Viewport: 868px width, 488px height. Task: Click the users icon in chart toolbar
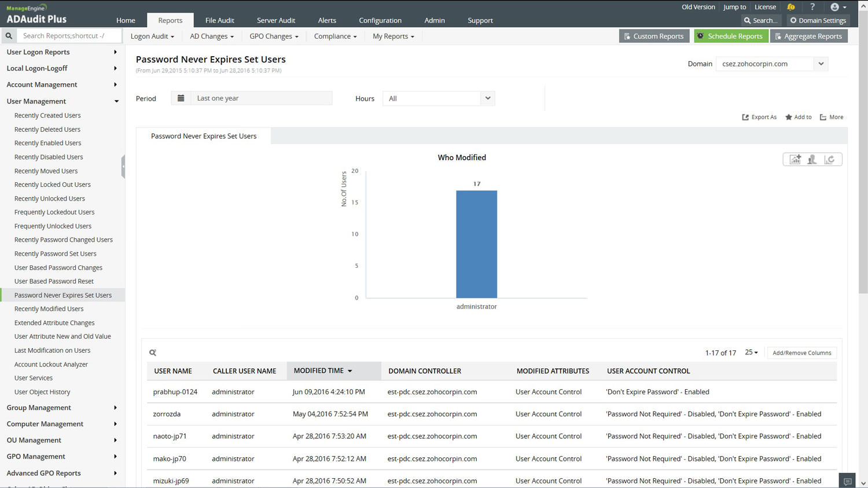click(812, 160)
